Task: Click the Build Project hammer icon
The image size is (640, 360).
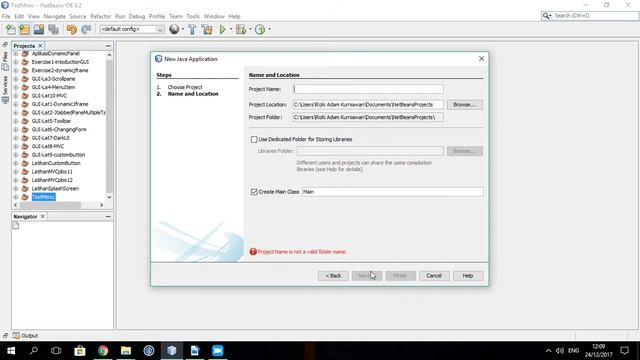Action: pos(192,29)
